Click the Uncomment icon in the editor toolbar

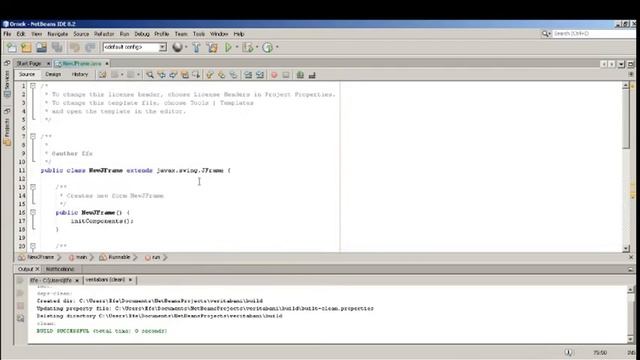(x=312, y=75)
